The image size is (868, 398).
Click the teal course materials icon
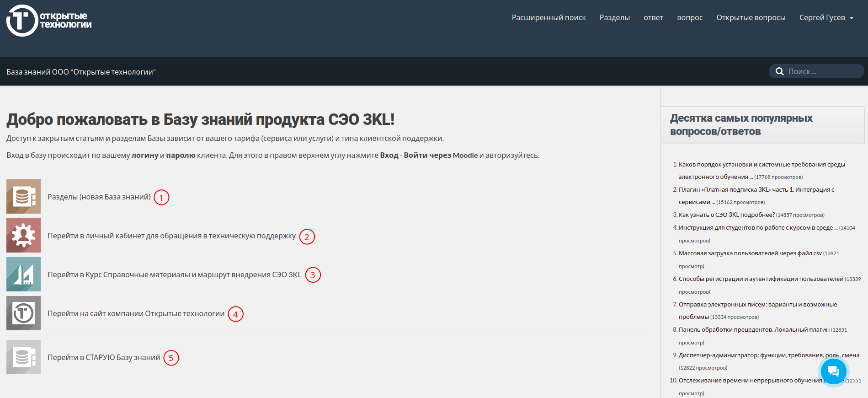coord(23,274)
